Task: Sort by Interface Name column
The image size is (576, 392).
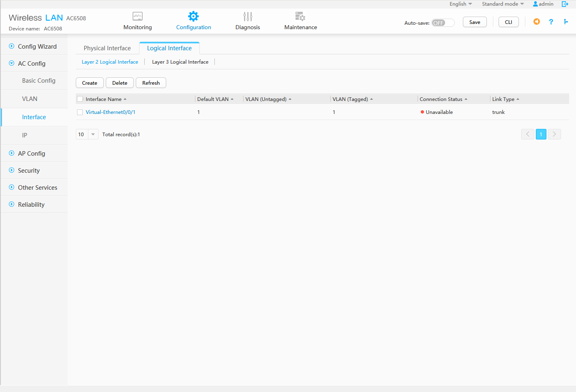Action: click(x=106, y=99)
